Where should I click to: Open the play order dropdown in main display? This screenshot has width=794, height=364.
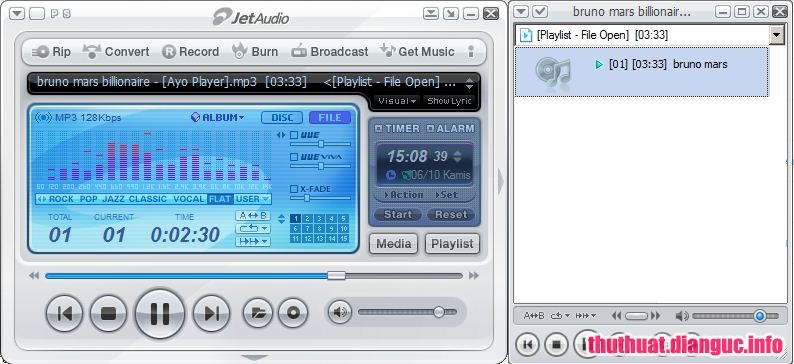(253, 241)
